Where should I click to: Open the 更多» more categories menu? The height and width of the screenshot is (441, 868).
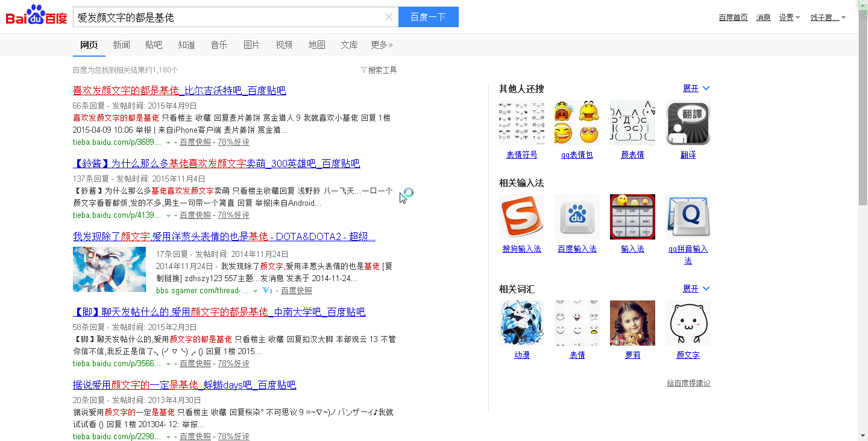click(382, 45)
